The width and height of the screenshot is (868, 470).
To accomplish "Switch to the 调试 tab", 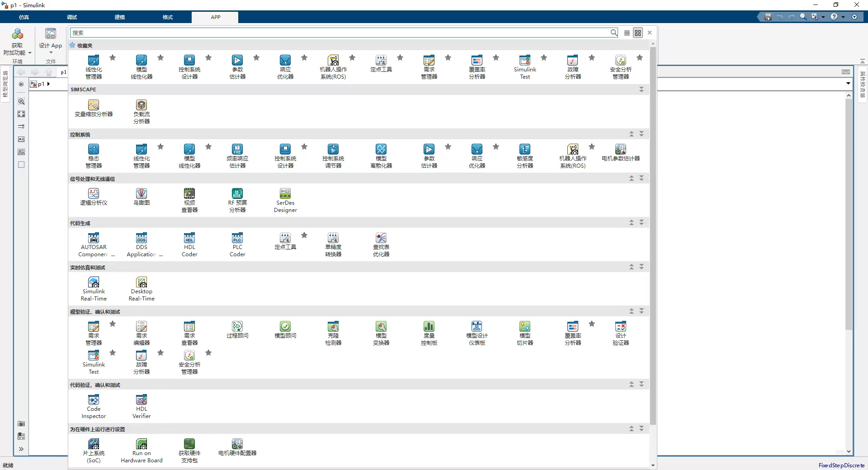I will [x=72, y=17].
